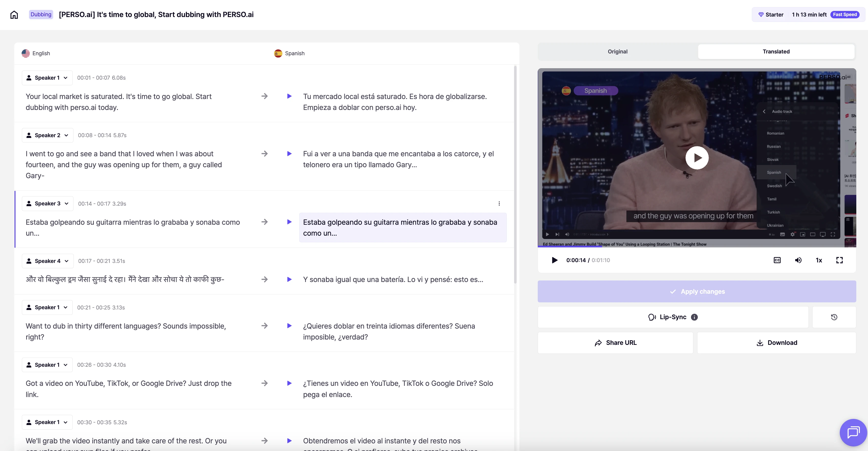The image size is (868, 451).
Task: Open the three-dot options for Speaker 3's segment
Action: 499,203
